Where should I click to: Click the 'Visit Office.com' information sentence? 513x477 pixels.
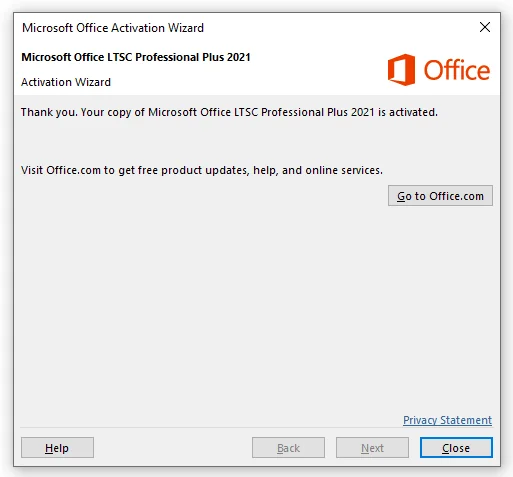(x=202, y=170)
